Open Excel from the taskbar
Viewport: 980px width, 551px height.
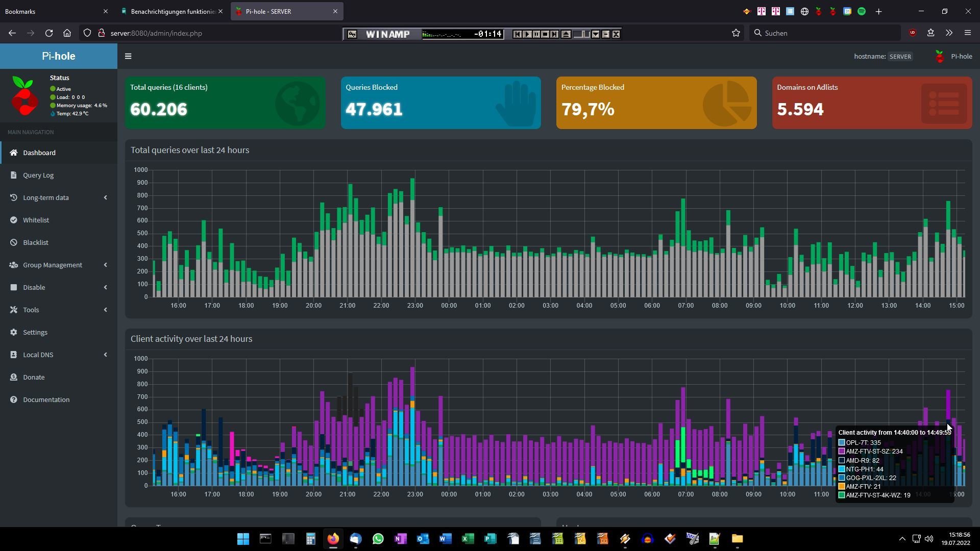point(468,539)
